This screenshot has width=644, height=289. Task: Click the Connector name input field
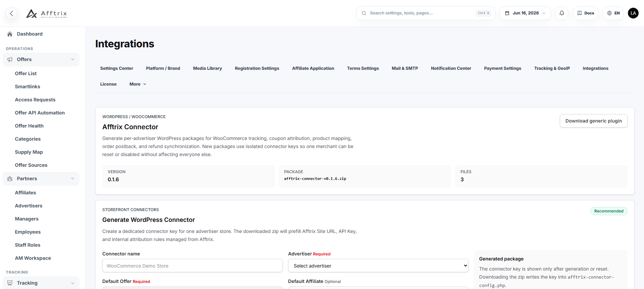tap(193, 266)
